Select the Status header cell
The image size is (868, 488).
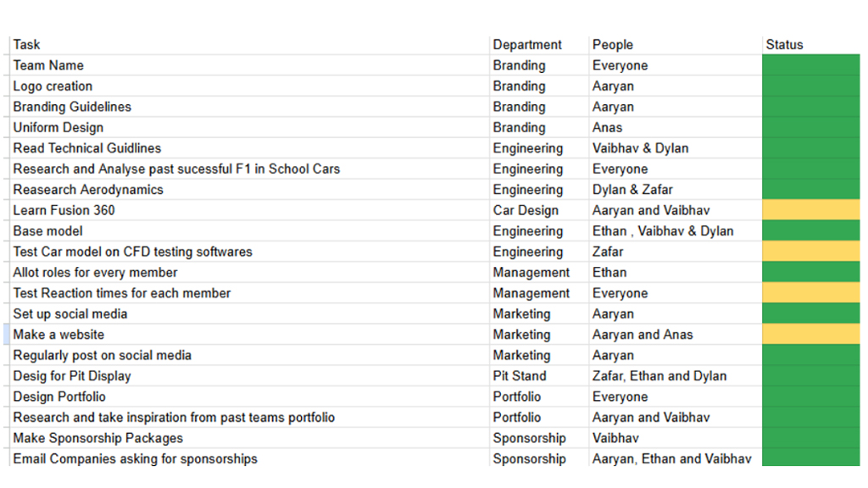click(x=811, y=45)
